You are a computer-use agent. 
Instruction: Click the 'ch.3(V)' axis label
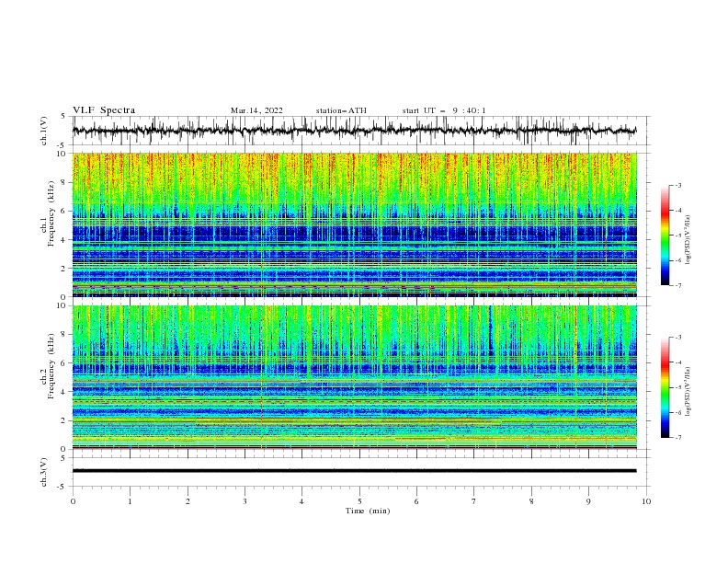click(43, 472)
